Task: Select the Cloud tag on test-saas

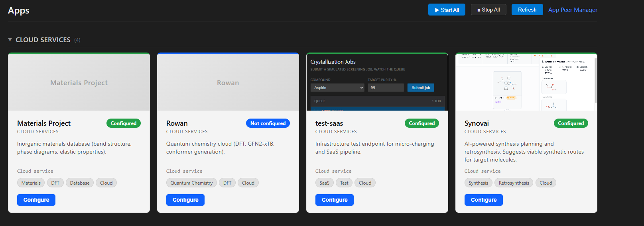Action: click(365, 183)
